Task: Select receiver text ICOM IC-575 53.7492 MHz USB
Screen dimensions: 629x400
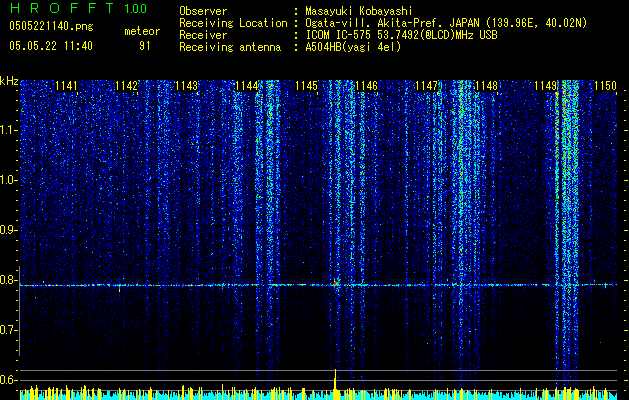Action: [x=401, y=35]
